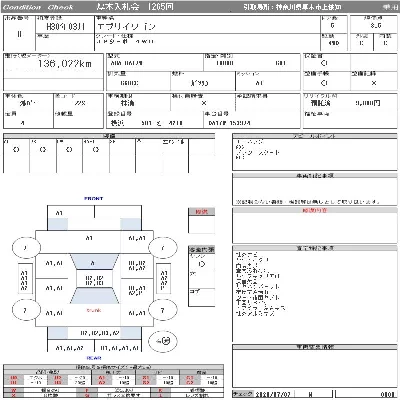Screen dimensions: 400x400
Task: Click the spare tire circle icon beside the car diagram
Action: tap(163, 341)
